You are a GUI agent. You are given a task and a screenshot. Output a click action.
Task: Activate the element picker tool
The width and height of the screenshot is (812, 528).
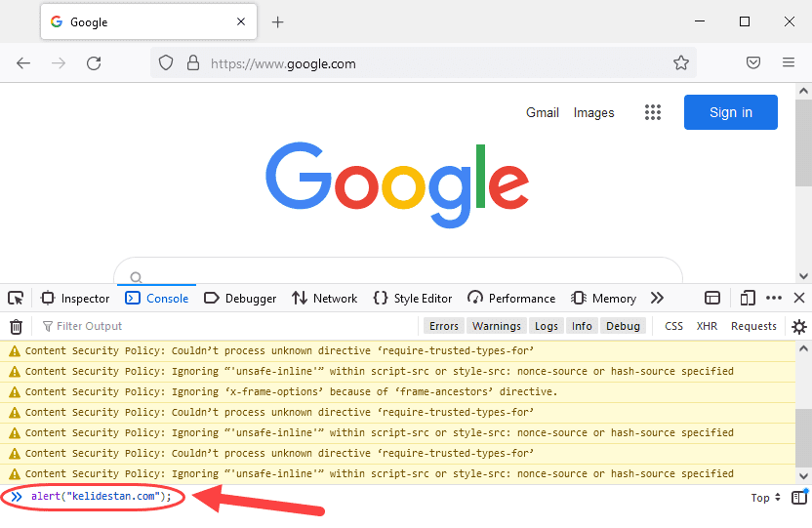(x=16, y=299)
